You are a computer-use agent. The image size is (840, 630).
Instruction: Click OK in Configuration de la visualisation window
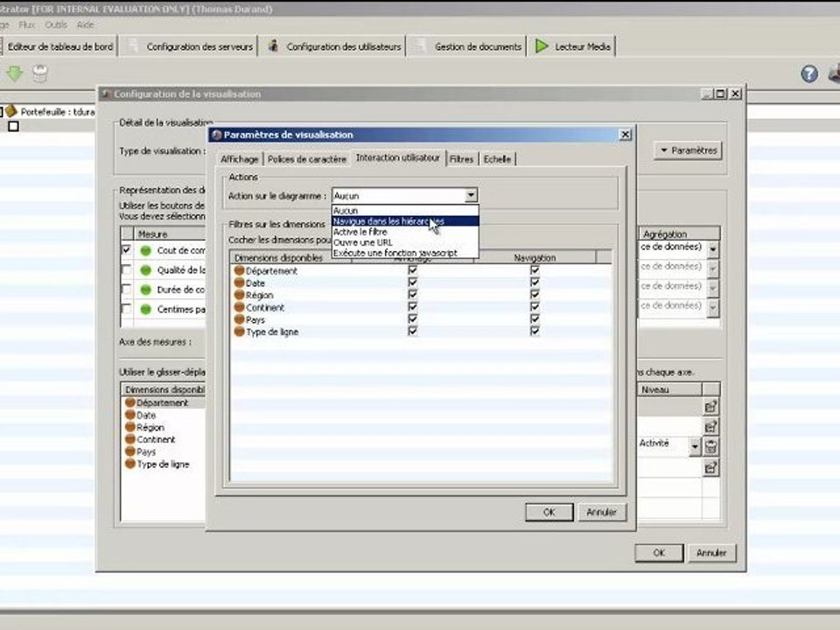point(659,553)
